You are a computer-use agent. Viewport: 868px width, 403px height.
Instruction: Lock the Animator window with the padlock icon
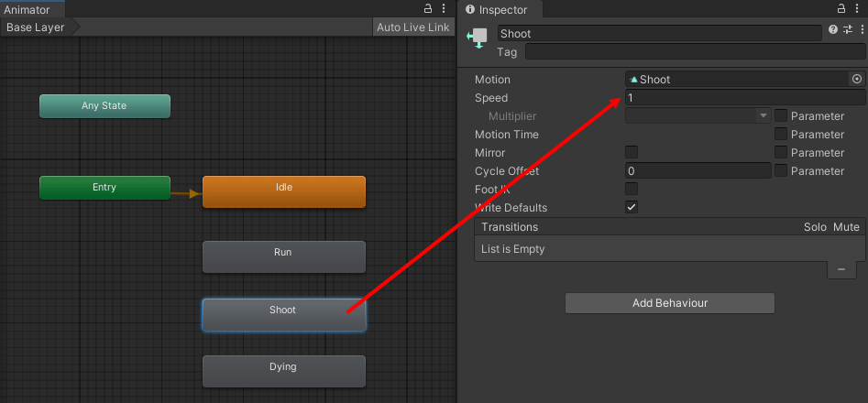428,8
